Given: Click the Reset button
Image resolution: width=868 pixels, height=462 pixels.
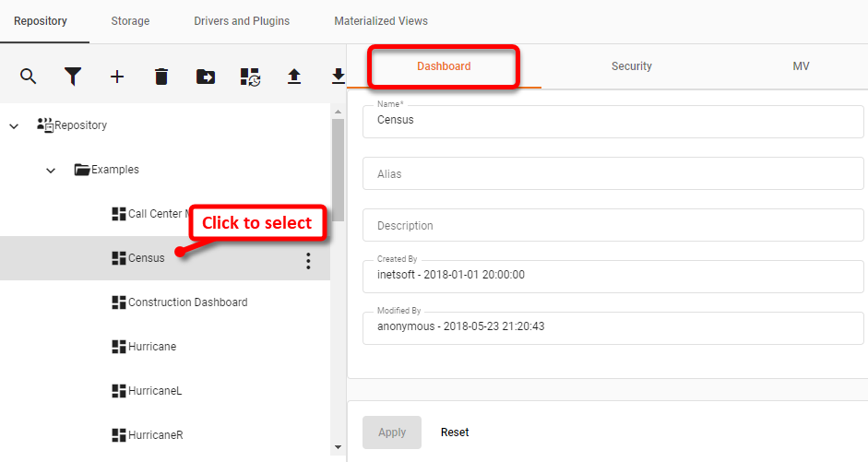Looking at the screenshot, I should 455,432.
